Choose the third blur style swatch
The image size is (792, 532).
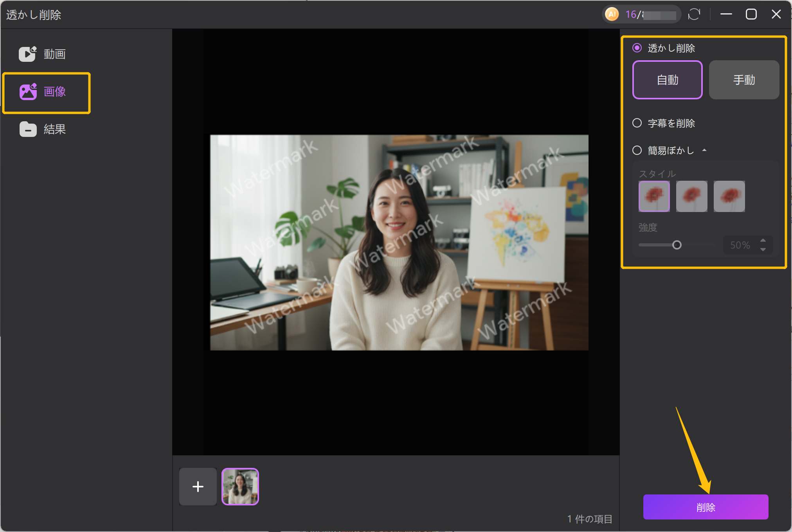[729, 196]
